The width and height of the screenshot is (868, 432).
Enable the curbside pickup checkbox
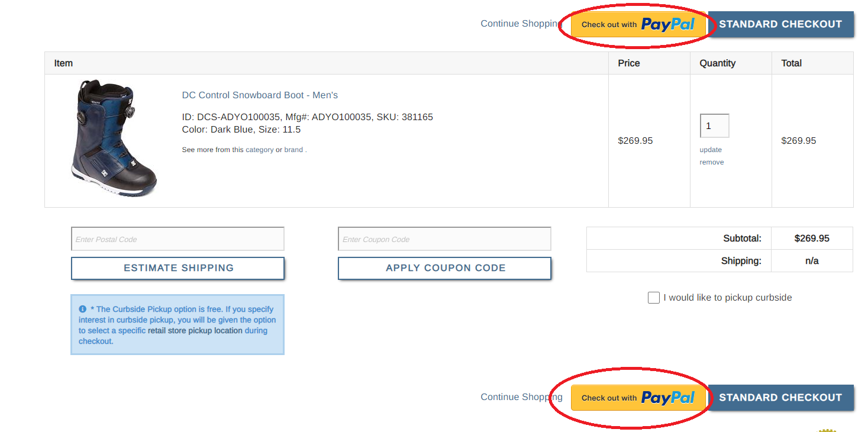[654, 298]
